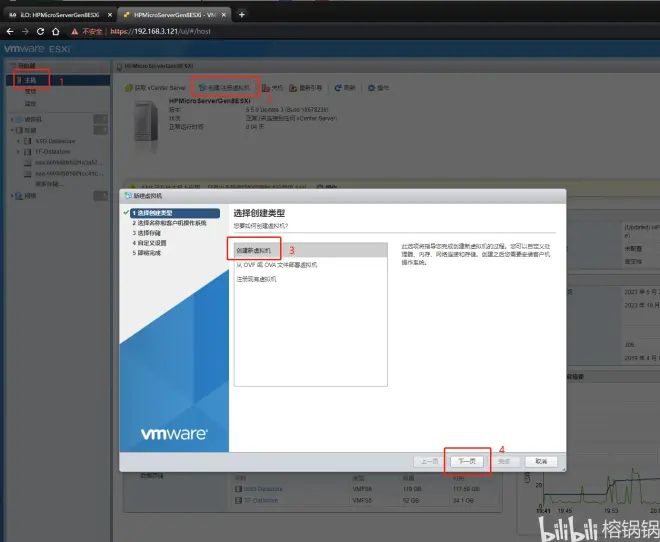Select 主机 (Host) in the navigator
The width and height of the screenshot is (660, 542).
(x=58, y=80)
